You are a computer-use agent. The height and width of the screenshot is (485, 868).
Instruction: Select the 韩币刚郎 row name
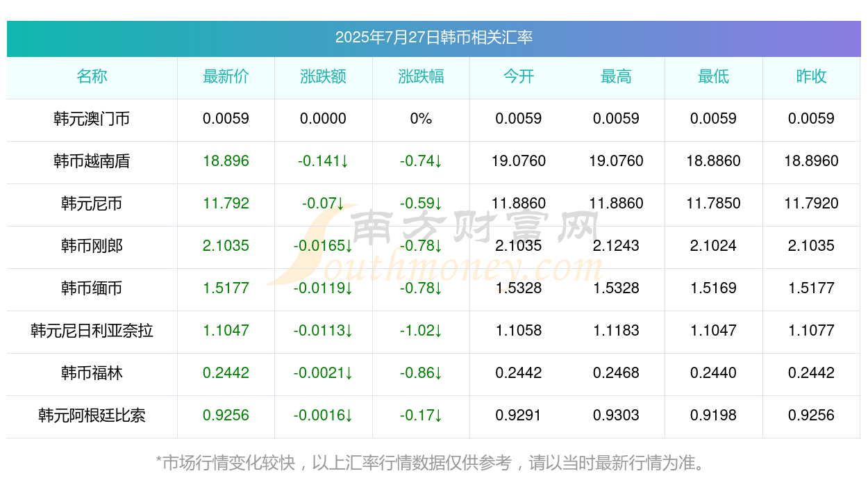(92, 246)
